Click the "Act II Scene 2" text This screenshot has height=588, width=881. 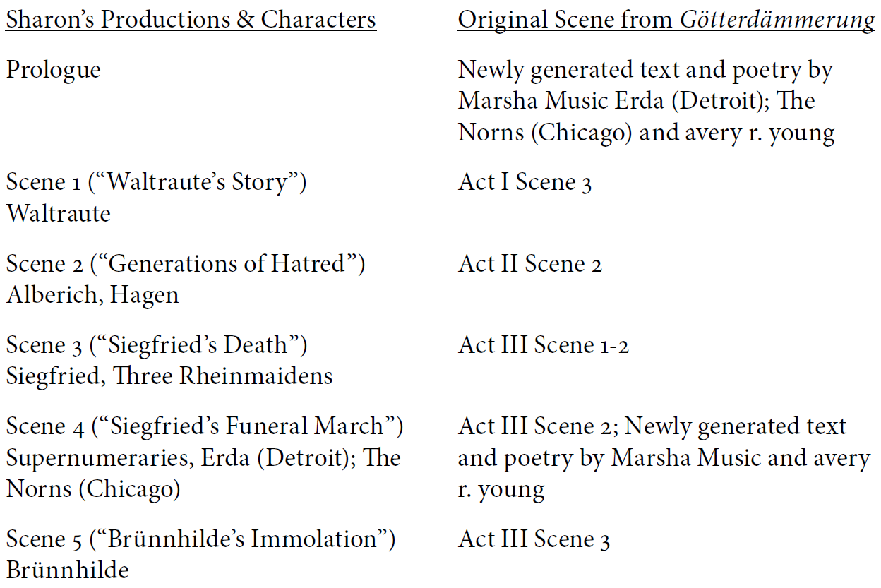(530, 264)
